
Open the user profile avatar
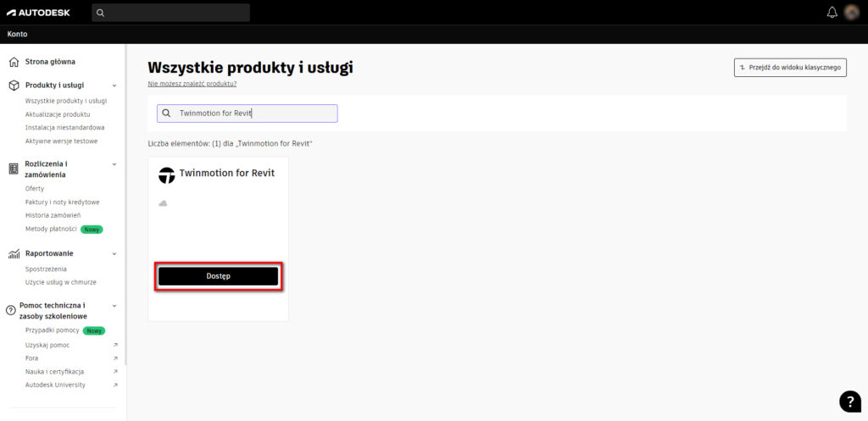(851, 12)
